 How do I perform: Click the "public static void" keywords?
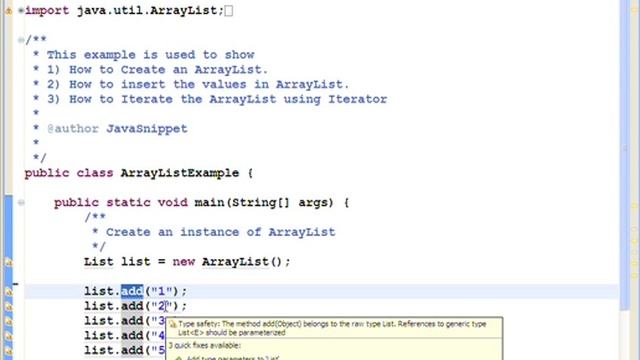[x=121, y=202]
